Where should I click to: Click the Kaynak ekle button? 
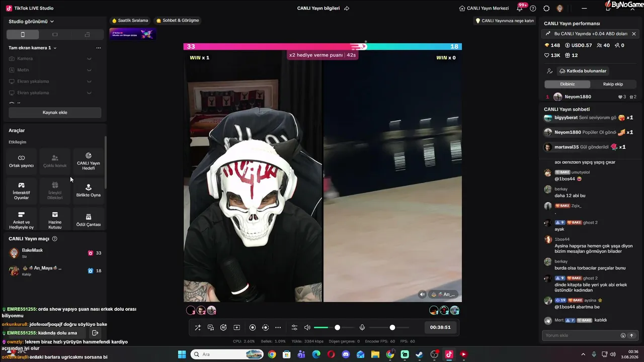(x=55, y=113)
